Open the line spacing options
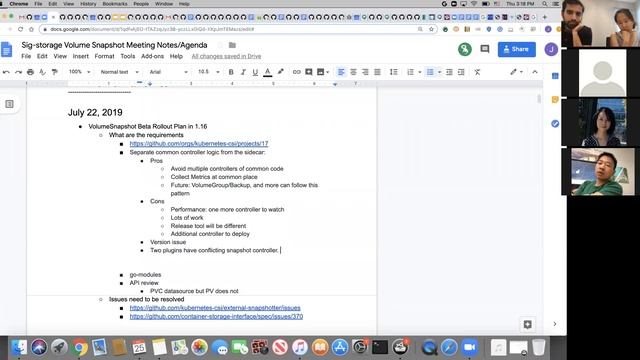The image size is (640, 360). [x=393, y=72]
